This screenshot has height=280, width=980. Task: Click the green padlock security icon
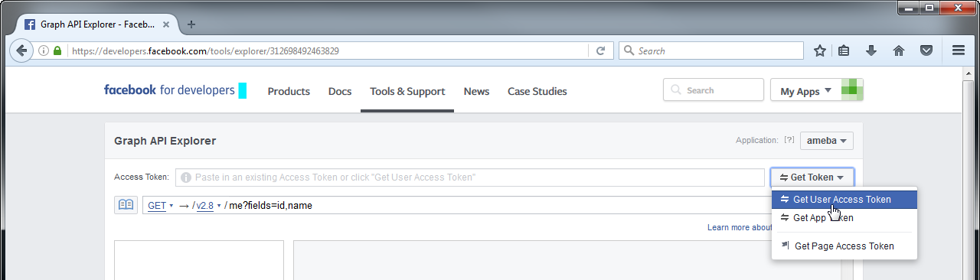coord(57,51)
